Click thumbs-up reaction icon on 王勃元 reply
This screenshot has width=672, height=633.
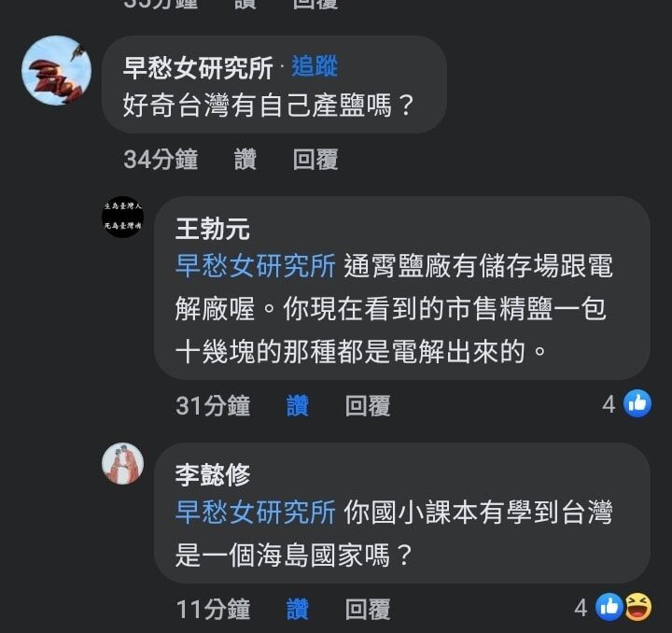click(637, 403)
